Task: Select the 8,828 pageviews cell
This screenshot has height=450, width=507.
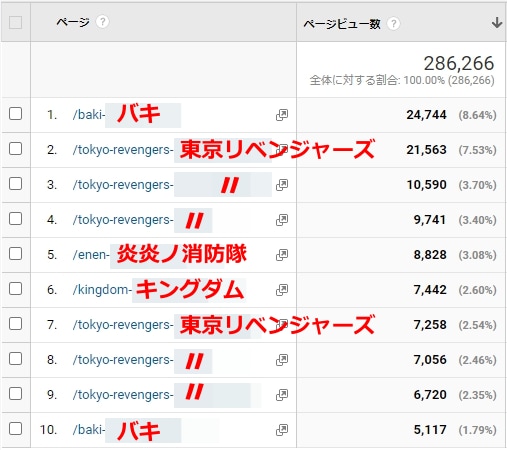Action: 430,255
